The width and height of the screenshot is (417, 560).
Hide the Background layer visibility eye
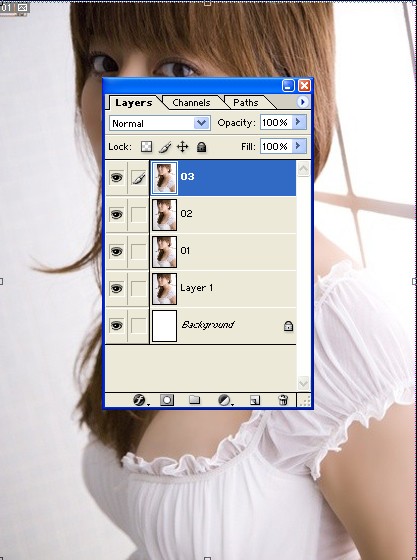116,325
